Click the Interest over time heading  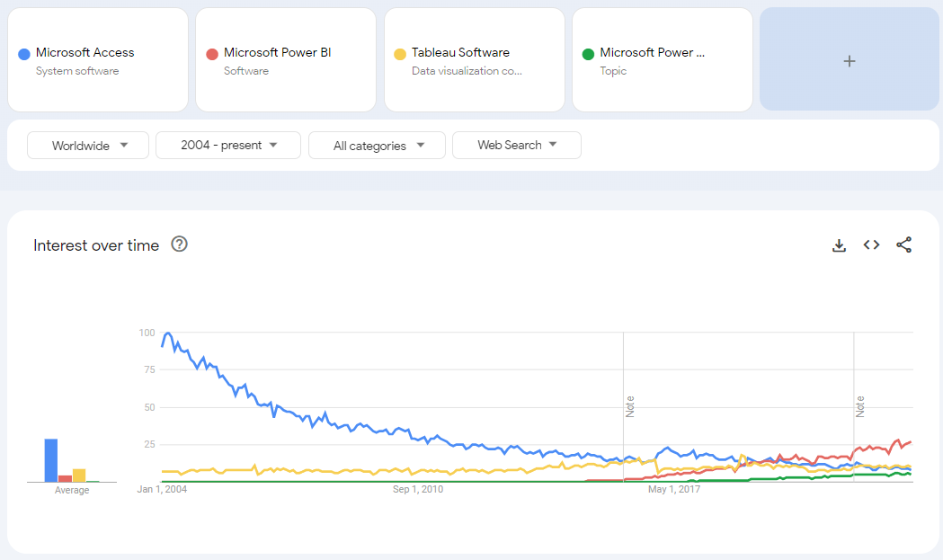(x=96, y=245)
